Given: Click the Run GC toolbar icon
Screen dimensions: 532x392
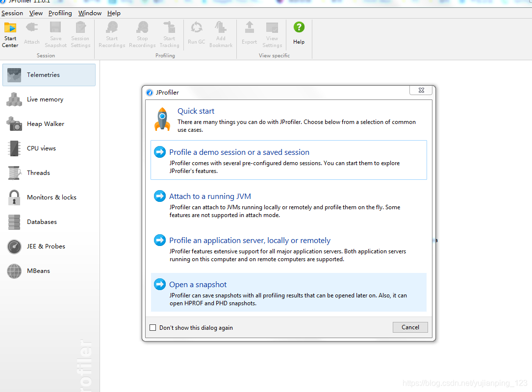Looking at the screenshot, I should tap(197, 27).
